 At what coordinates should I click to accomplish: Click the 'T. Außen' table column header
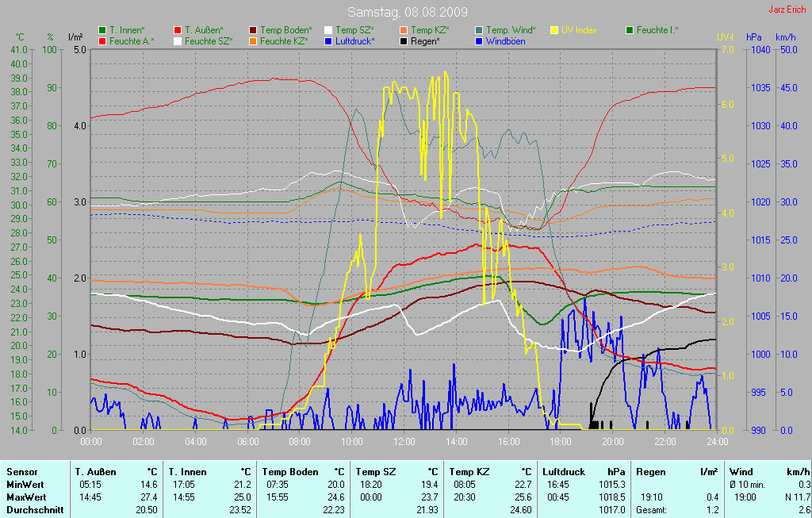[95, 472]
